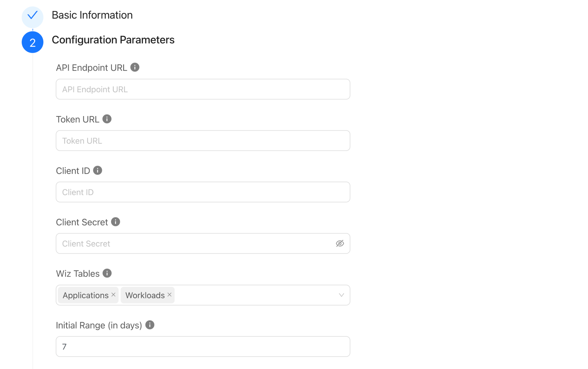Click the step 2 circle icon

pyautogui.click(x=32, y=42)
